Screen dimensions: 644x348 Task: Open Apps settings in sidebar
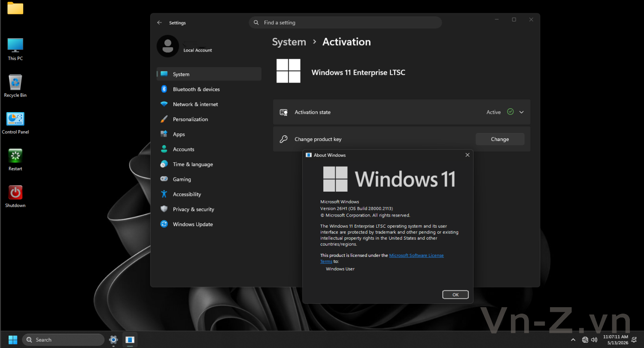(209, 134)
